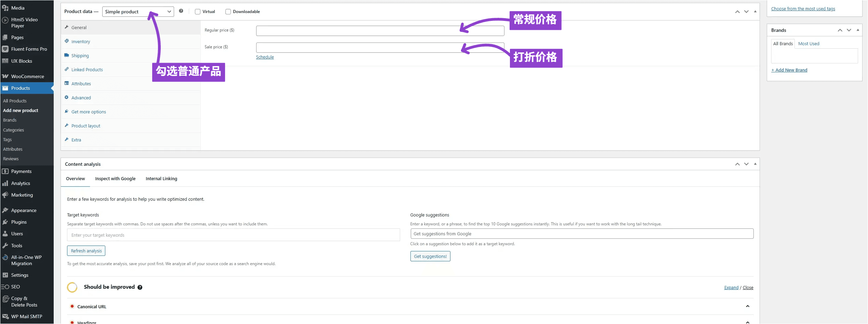The height and width of the screenshot is (324, 868).
Task: Click the WooCommerce sidebar icon
Action: 5,76
